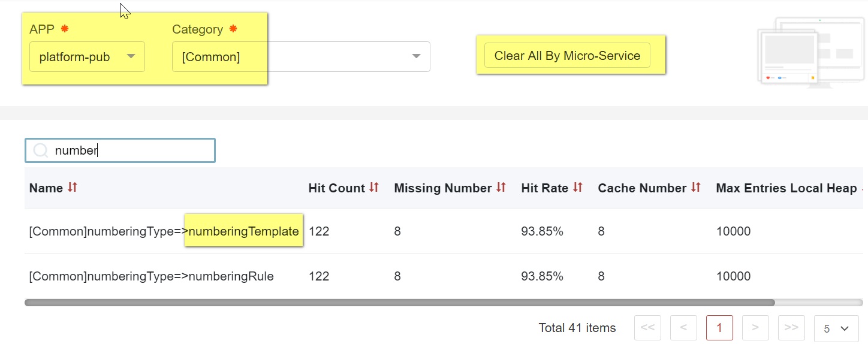Click the Max Entries Local Heap header
Screen dimensions: 868x344
click(786, 188)
